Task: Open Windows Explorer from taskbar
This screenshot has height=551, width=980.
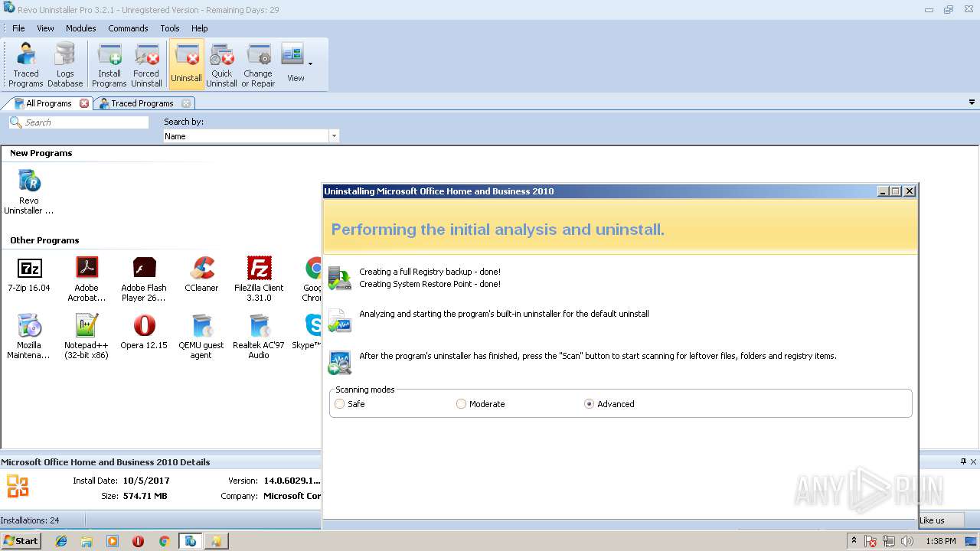Action: pyautogui.click(x=87, y=541)
